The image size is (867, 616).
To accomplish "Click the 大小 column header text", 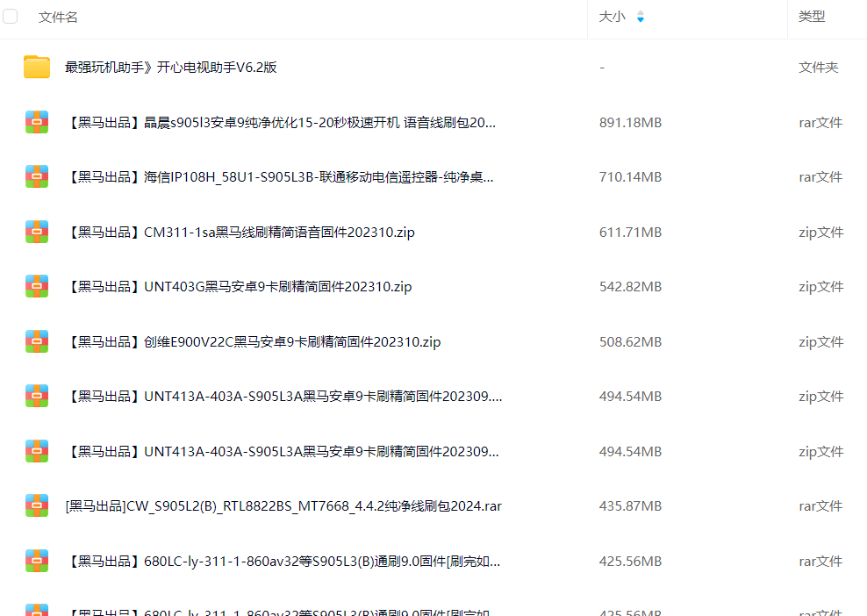I will 612,17.
